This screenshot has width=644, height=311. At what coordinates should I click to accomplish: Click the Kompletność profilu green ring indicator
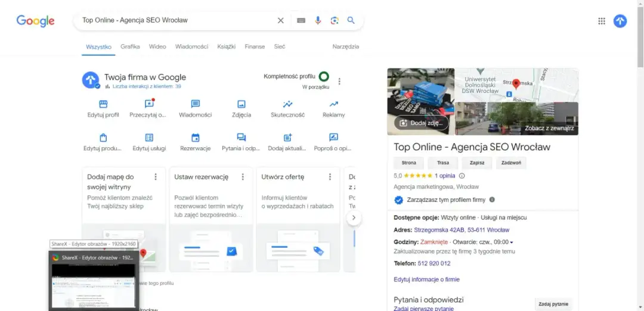click(x=324, y=76)
